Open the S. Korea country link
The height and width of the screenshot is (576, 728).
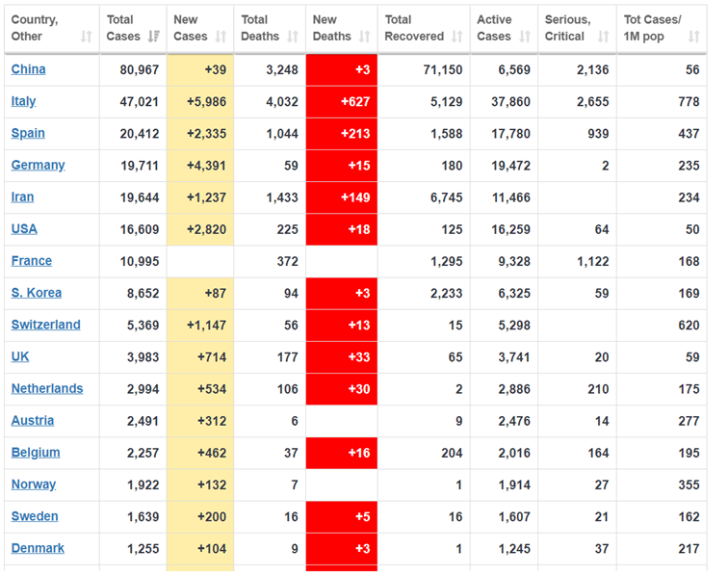pyautogui.click(x=37, y=293)
